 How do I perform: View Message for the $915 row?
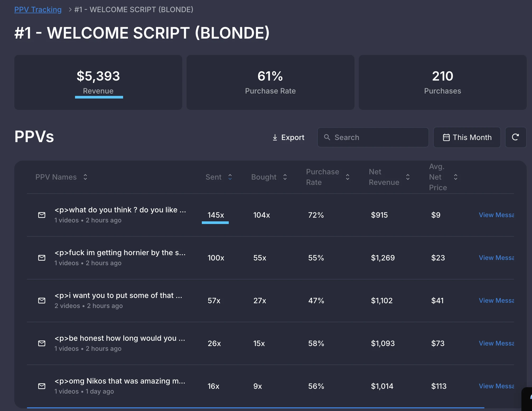pyautogui.click(x=496, y=215)
